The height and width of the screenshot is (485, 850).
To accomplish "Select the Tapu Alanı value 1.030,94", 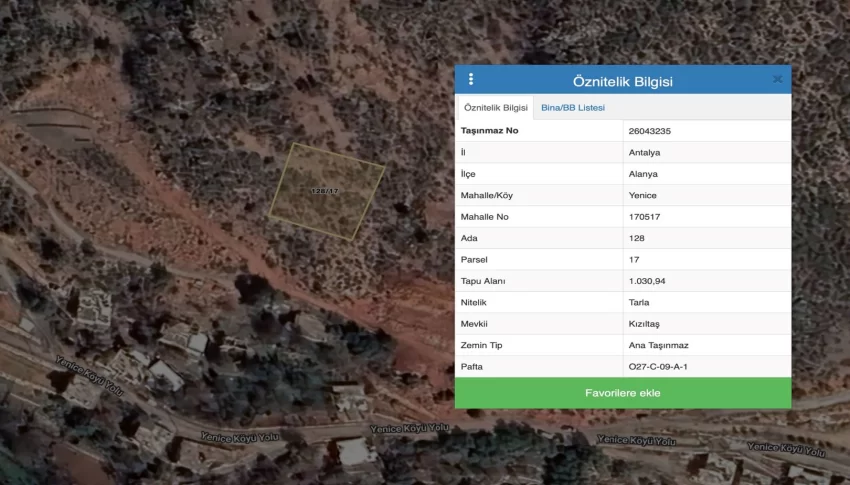I will 647,281.
